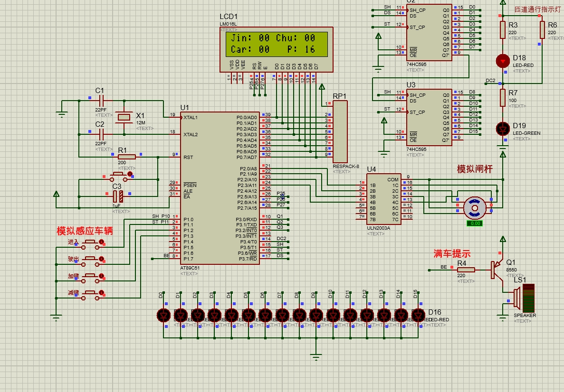Screen dimensions: 564x392
Task: Select the D19 LED-GREEN indicator
Action: coord(503,129)
